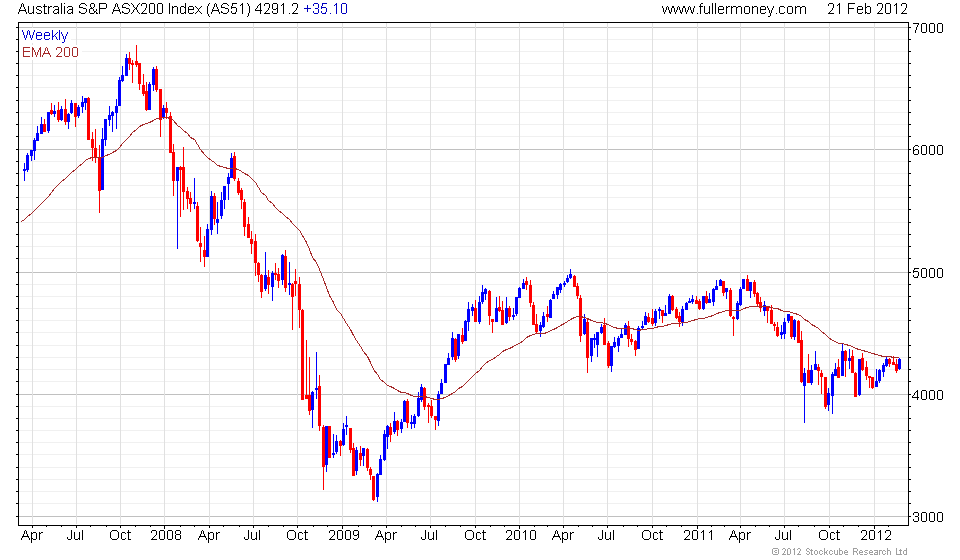The image size is (960, 560).
Task: Click the 2008 x-axis label
Action: coord(166,536)
